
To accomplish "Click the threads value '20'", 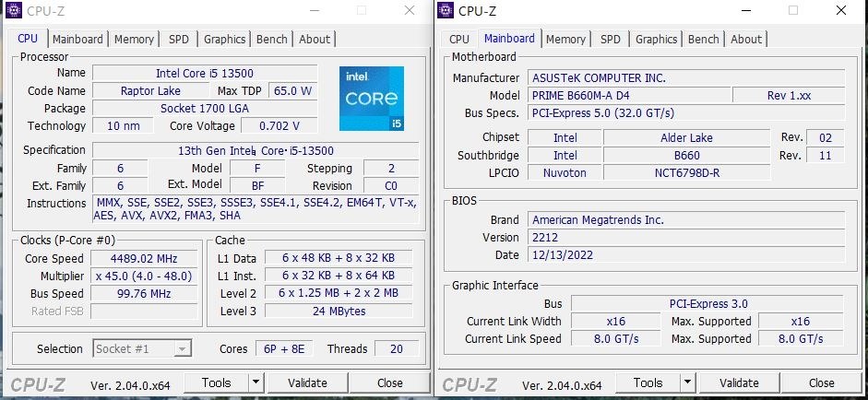I will pos(397,348).
